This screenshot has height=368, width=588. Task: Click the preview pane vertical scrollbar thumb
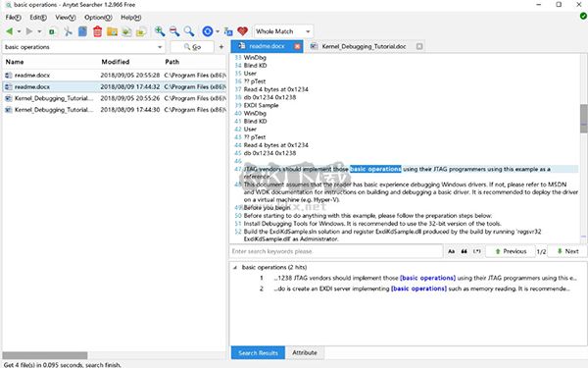(x=583, y=119)
